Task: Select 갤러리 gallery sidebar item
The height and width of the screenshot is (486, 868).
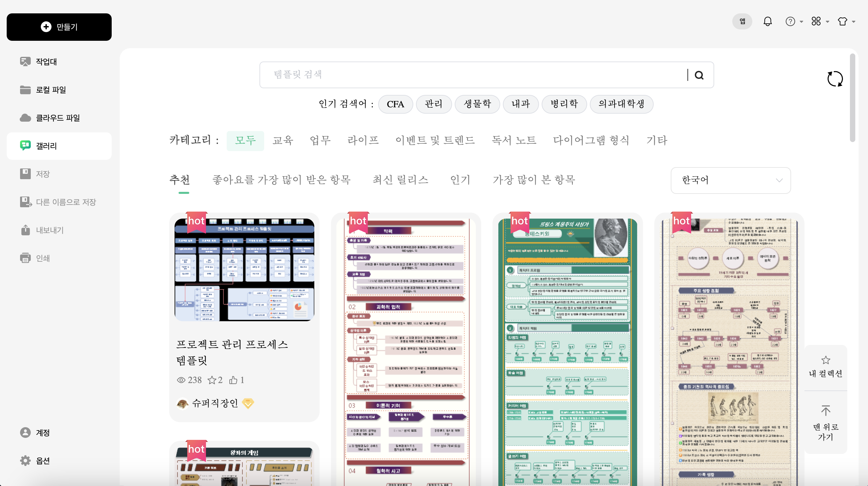Action: click(59, 146)
